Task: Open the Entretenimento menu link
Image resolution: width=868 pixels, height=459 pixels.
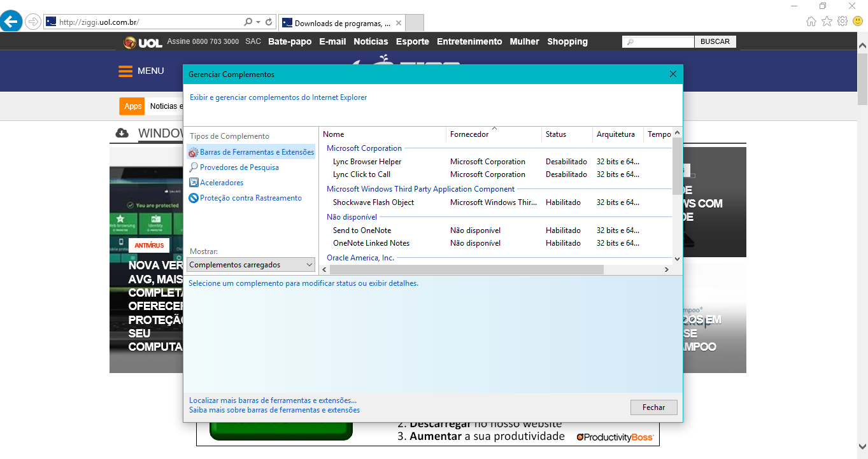Action: [469, 41]
